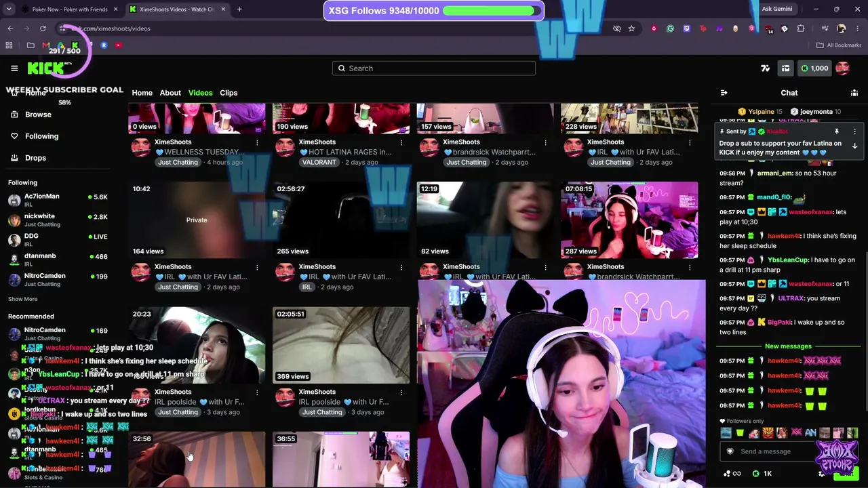Click the dots and infinity icon below chat
This screenshot has height=488, width=868.
click(732, 474)
